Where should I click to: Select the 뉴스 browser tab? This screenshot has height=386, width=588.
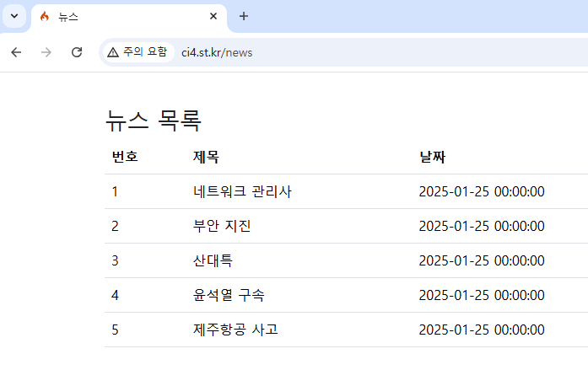[129, 17]
